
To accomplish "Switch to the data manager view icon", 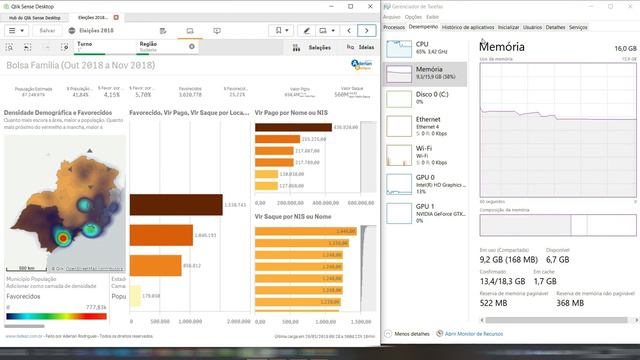I will (x=163, y=31).
